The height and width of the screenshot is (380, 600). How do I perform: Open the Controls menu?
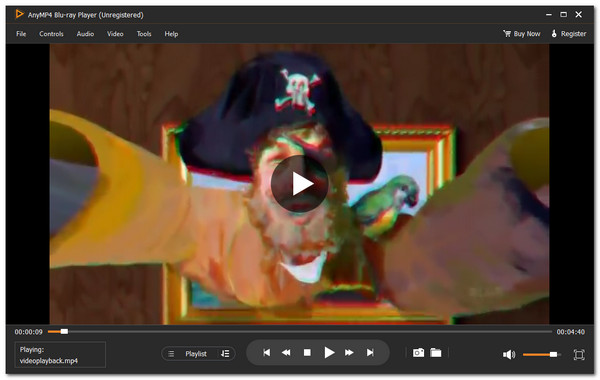pyautogui.click(x=51, y=34)
